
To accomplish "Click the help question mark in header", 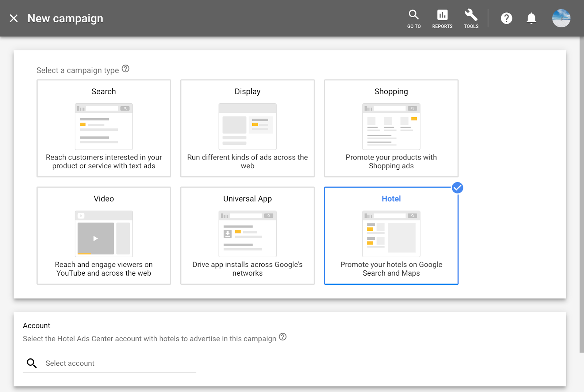I will click(x=507, y=18).
